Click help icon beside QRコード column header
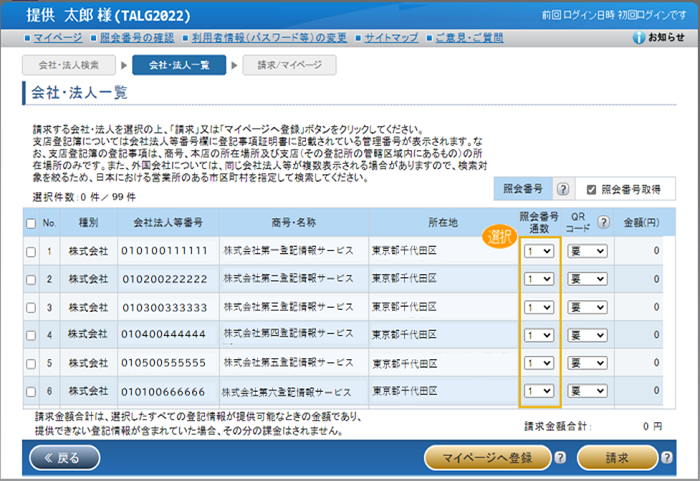 point(603,222)
